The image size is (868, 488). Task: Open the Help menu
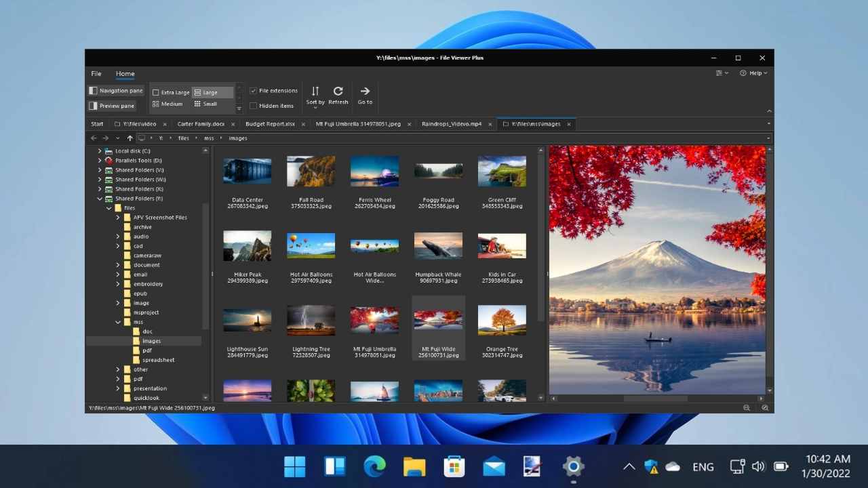coord(753,73)
